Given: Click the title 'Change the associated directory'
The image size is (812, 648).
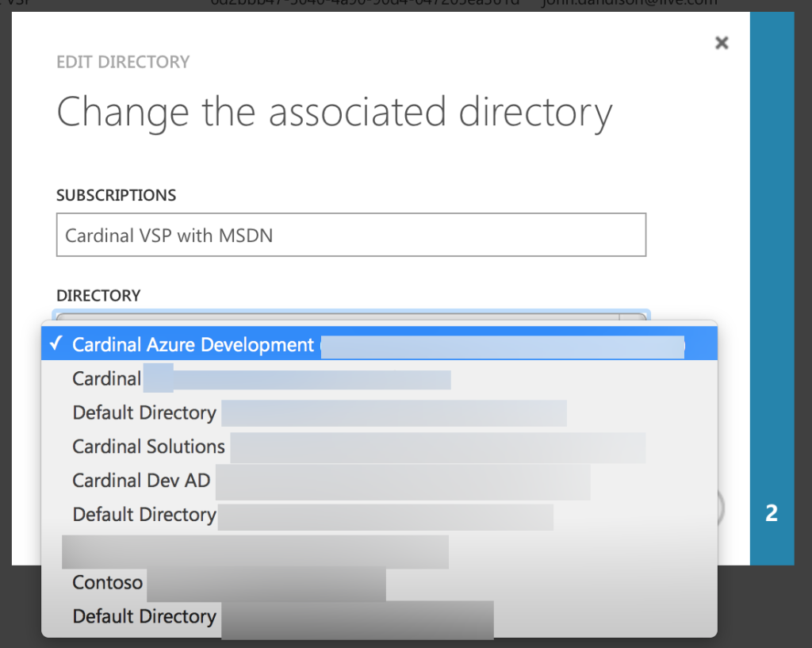Looking at the screenshot, I should click(x=335, y=113).
